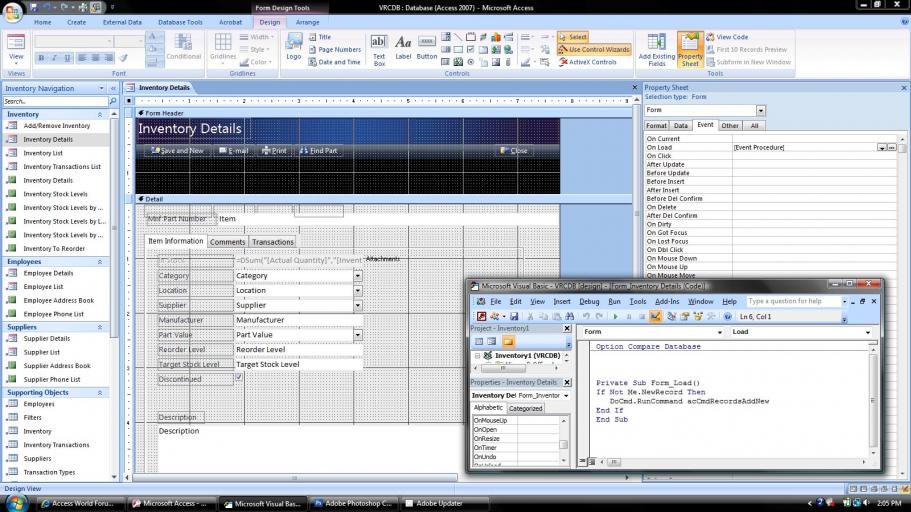Viewport: 911px width, 512px height.
Task: Open the Debug menu in Visual Basic
Action: click(x=589, y=301)
